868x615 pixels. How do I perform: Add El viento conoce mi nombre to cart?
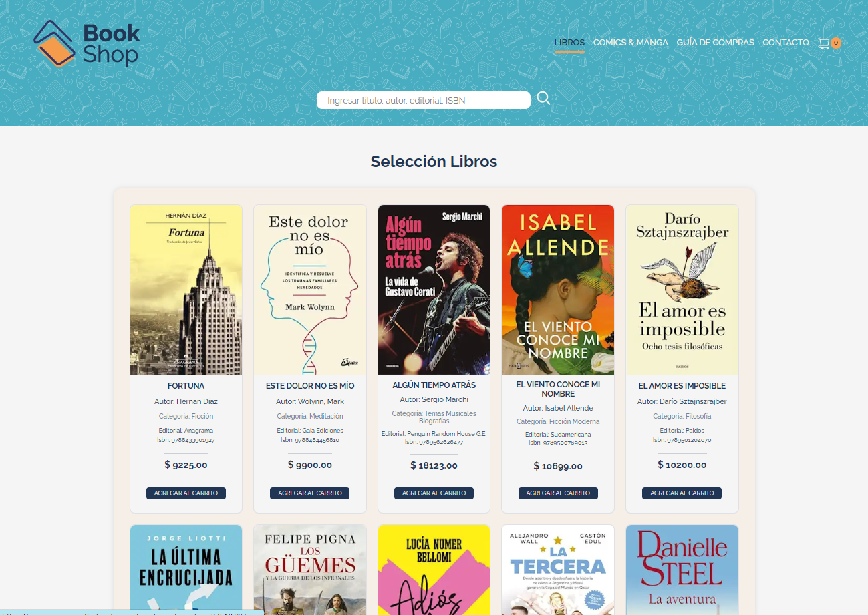tap(558, 493)
